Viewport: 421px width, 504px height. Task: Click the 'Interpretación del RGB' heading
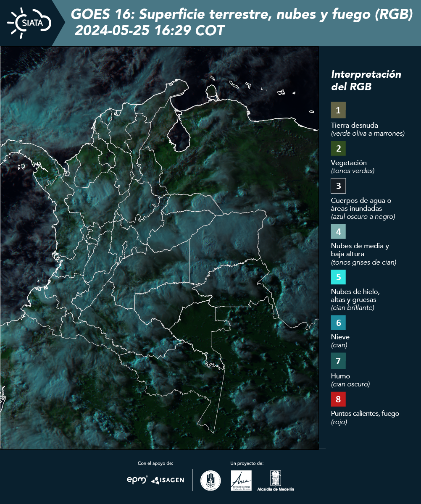(366, 80)
